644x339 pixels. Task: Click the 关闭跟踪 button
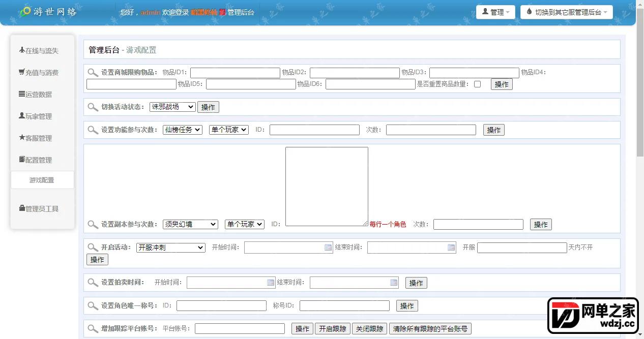[370, 329]
